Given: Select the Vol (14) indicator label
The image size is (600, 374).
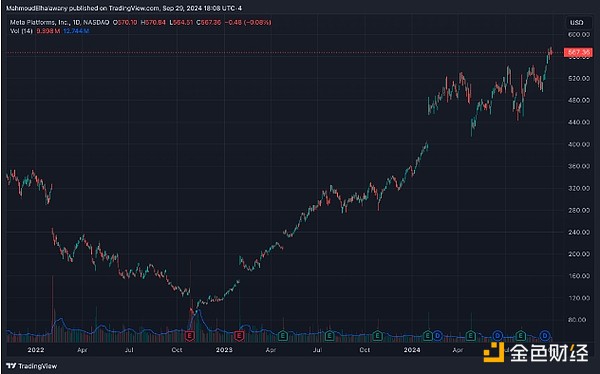Looking at the screenshot, I should [21, 31].
